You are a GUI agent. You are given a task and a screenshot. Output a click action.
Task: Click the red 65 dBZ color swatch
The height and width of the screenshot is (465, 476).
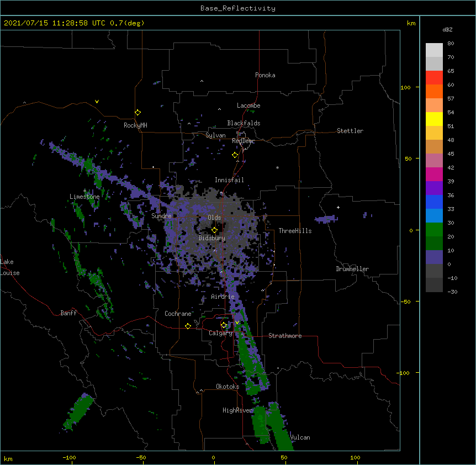[434, 78]
